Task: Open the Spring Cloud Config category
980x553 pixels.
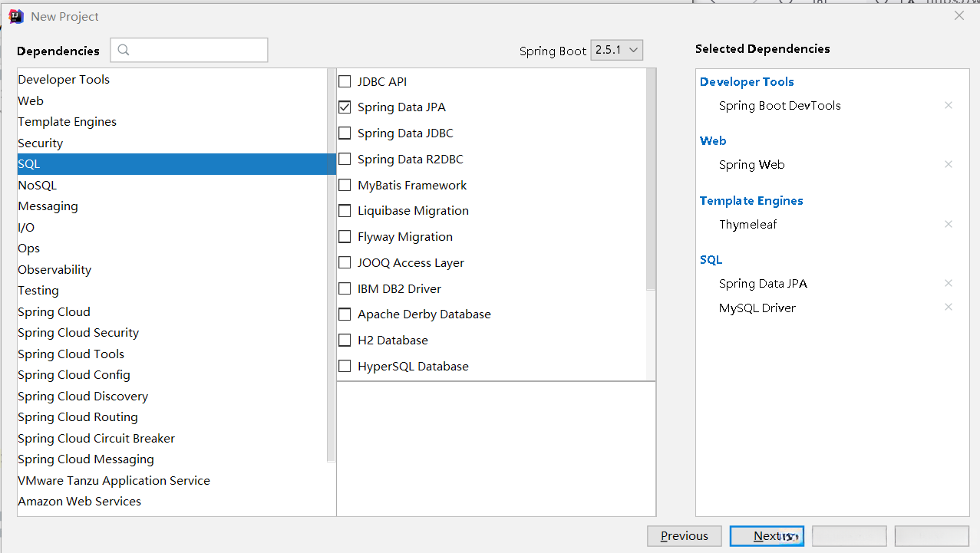Action: point(74,375)
